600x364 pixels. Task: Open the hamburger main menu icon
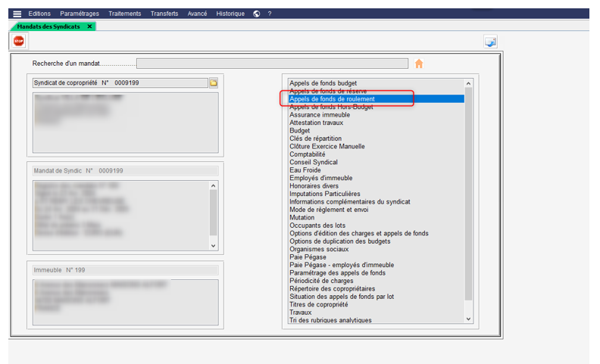17,14
